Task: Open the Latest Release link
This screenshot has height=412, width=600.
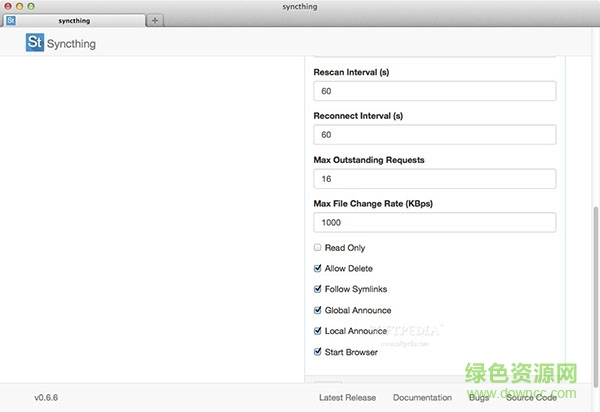Action: pyautogui.click(x=347, y=397)
